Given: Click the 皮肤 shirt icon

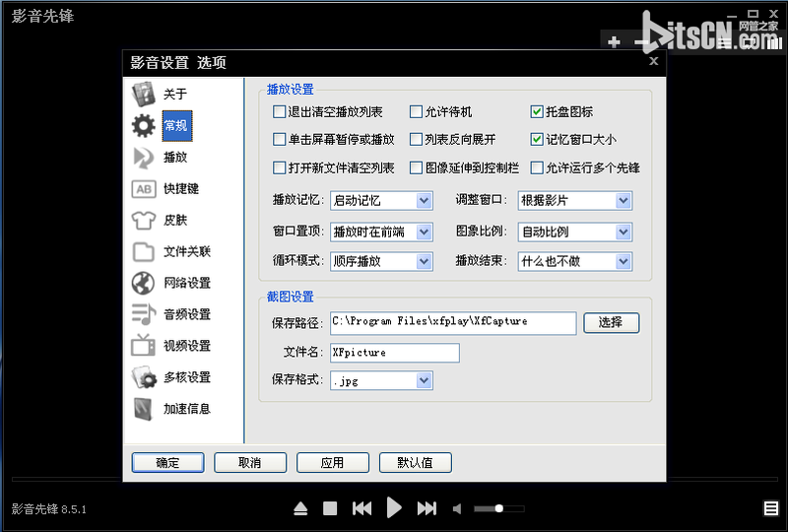Looking at the screenshot, I should pos(144,221).
